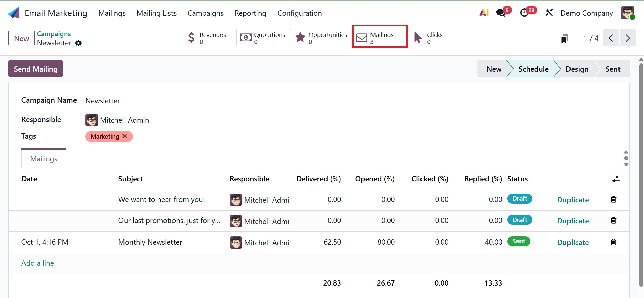Click the Send Mailing button
The height and width of the screenshot is (298, 644).
[x=36, y=69]
